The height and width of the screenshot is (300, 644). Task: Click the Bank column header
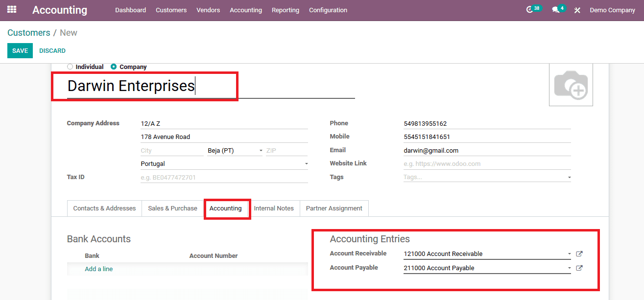pos(92,256)
